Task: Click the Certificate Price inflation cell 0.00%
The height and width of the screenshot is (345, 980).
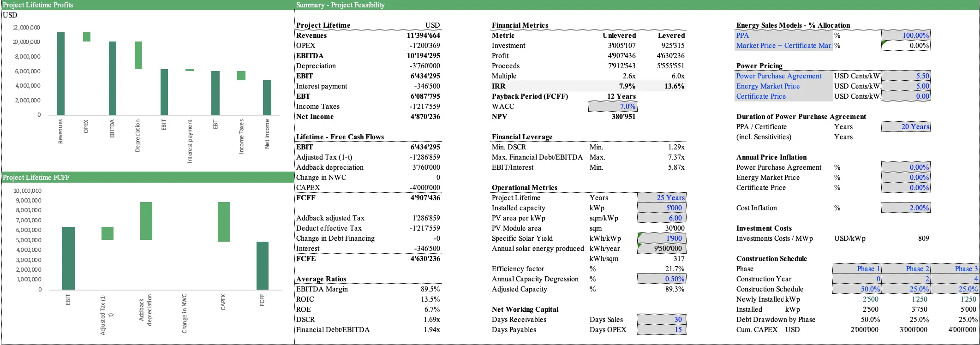Action: click(x=906, y=188)
